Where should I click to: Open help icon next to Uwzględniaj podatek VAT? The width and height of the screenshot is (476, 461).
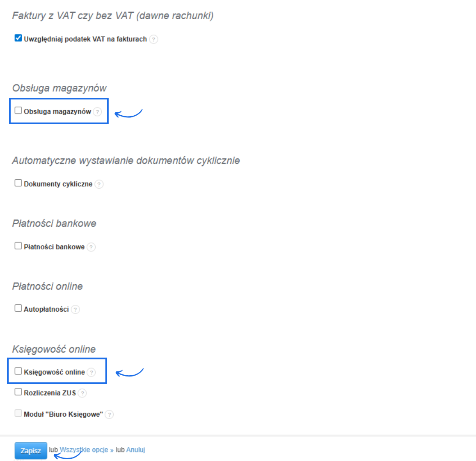[x=153, y=39]
